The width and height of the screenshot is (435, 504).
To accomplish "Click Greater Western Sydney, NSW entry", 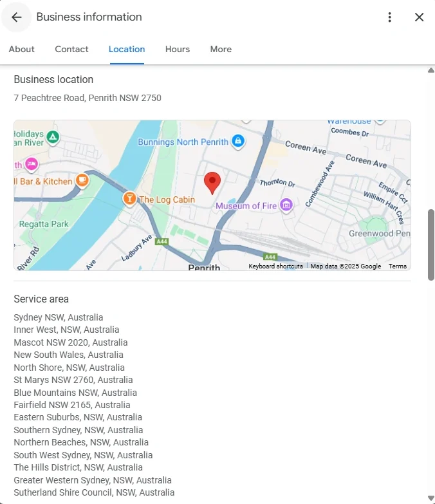I will point(93,480).
